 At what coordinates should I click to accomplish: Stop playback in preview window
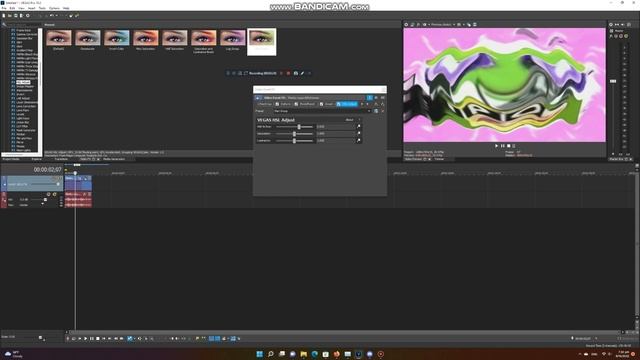(509, 146)
